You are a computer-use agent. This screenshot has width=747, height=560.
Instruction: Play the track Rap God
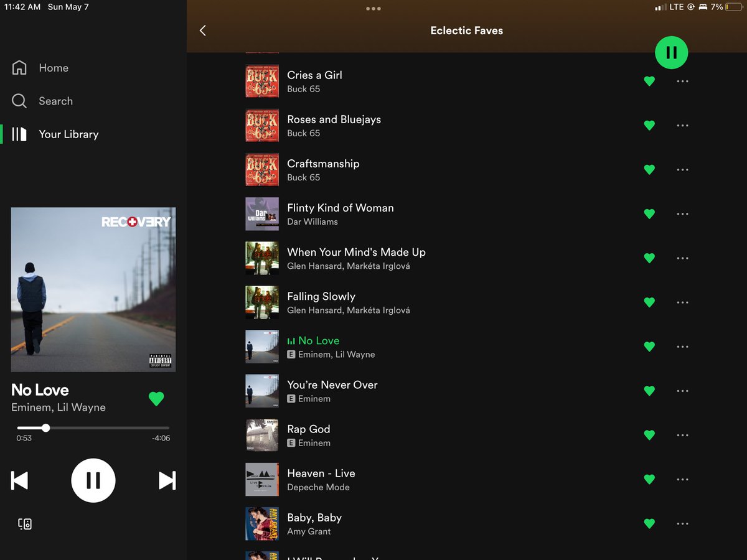coord(308,429)
